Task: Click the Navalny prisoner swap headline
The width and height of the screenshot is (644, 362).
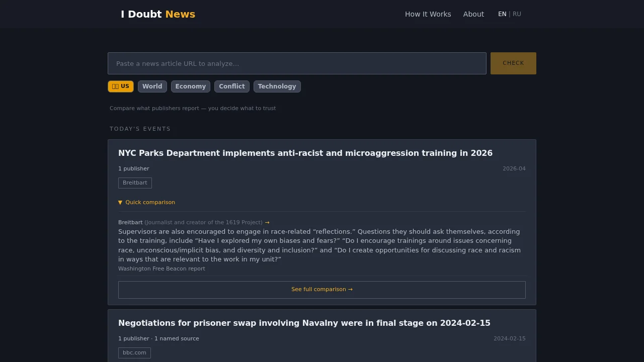Action: [304, 323]
